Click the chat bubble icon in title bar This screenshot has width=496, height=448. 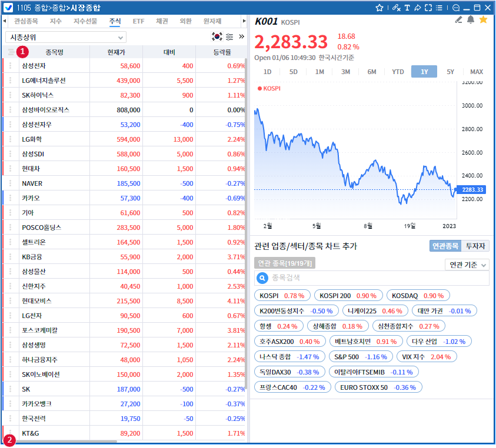click(x=455, y=8)
